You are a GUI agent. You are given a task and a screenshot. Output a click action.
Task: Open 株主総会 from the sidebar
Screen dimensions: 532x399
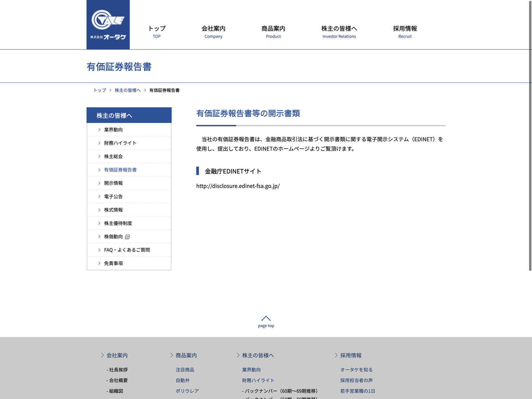click(113, 156)
